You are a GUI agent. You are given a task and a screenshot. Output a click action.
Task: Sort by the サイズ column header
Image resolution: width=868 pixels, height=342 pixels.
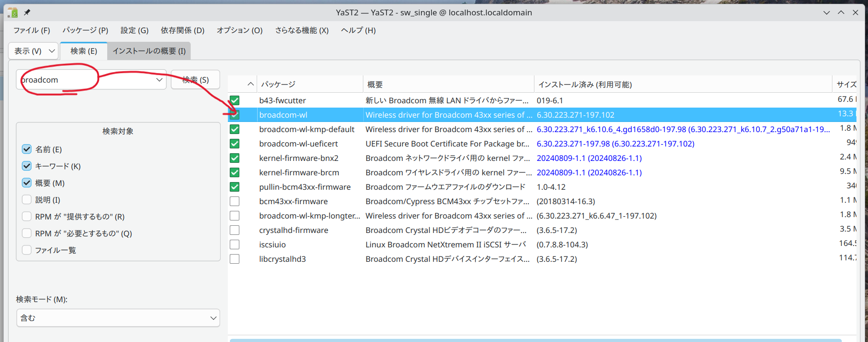(845, 84)
